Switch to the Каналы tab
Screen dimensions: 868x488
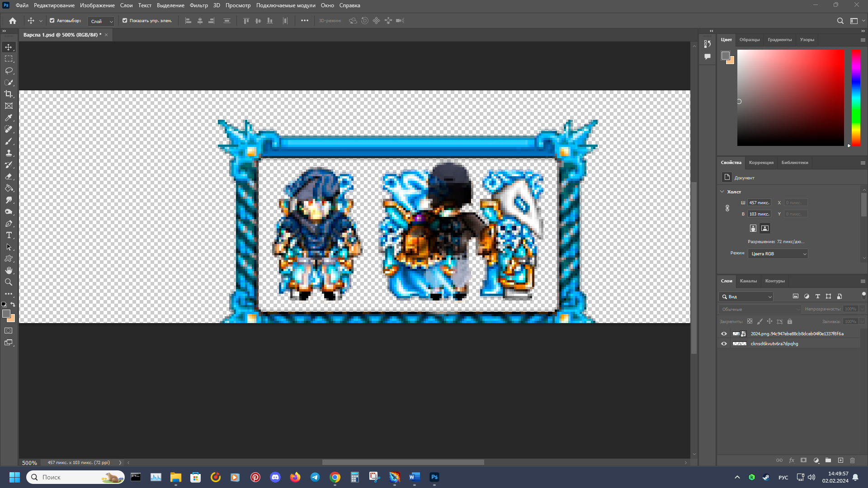[x=748, y=281]
